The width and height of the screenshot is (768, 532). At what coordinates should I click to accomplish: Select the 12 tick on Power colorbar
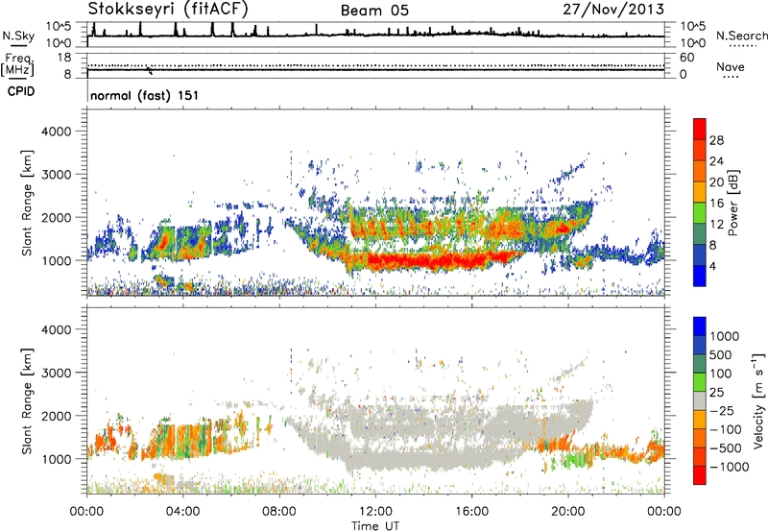click(716, 225)
